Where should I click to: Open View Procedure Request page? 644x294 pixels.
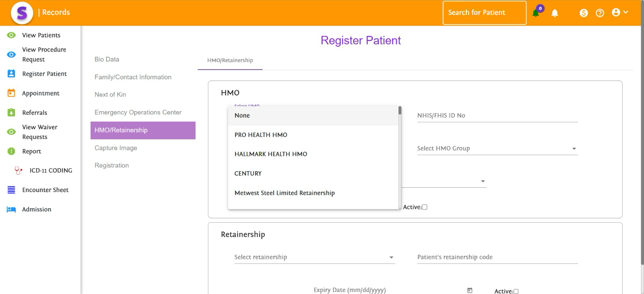coord(44,54)
